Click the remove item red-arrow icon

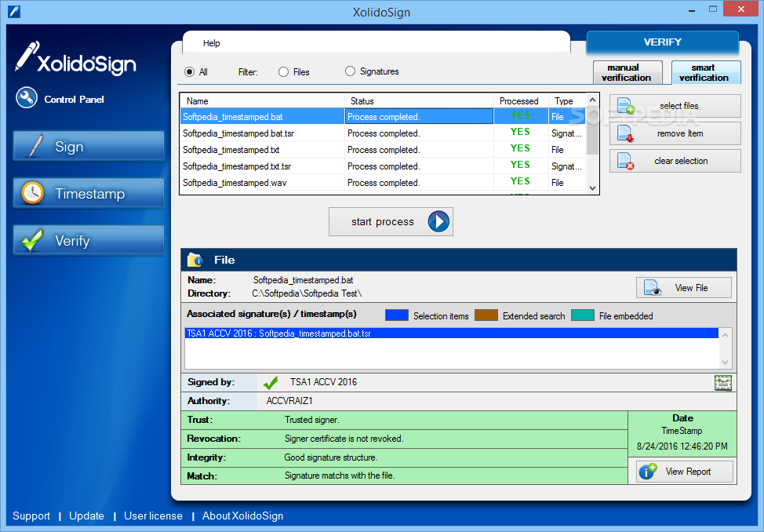626,133
